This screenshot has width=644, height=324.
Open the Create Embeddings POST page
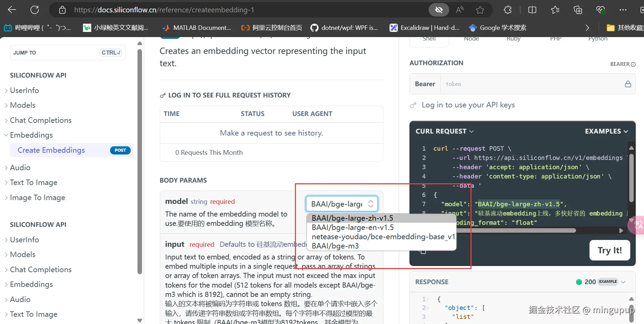pyautogui.click(x=72, y=150)
